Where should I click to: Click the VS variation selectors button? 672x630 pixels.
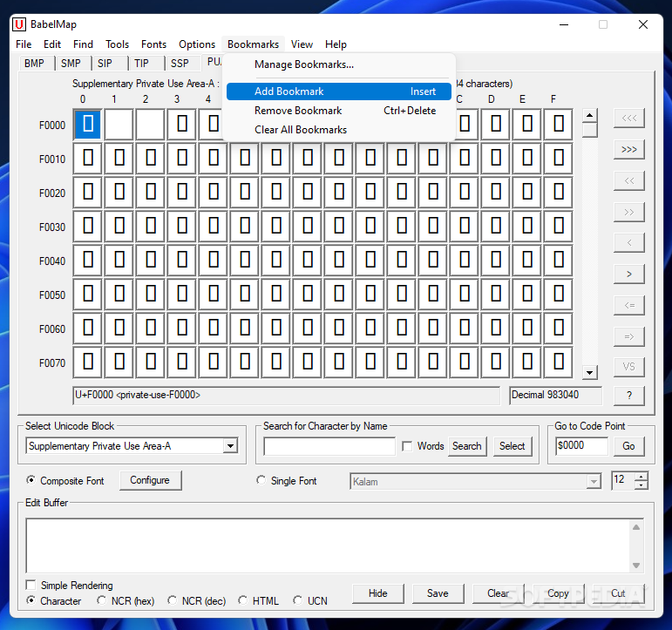coord(628,368)
